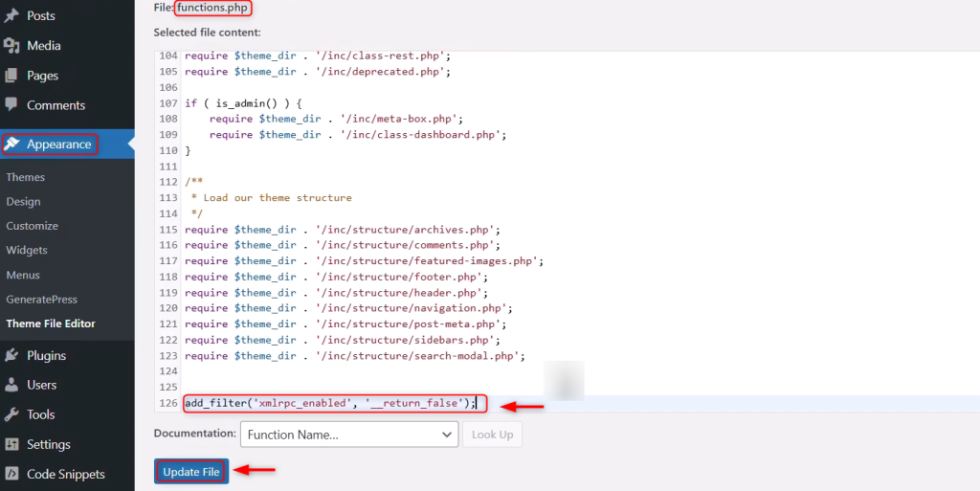Click the class-dashboard.php require line
Screen dimensions: 980x491
coord(358,134)
